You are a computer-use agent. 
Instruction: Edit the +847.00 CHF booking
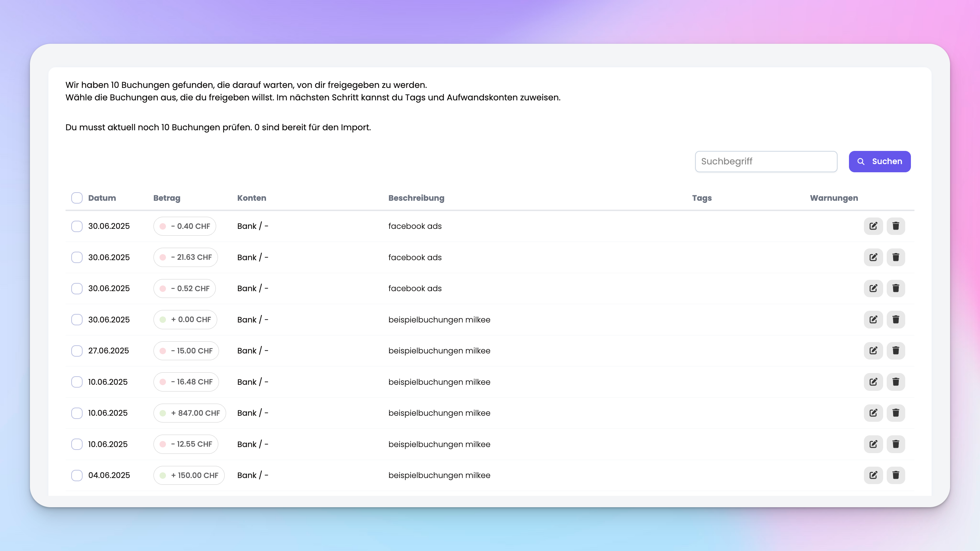pyautogui.click(x=873, y=413)
